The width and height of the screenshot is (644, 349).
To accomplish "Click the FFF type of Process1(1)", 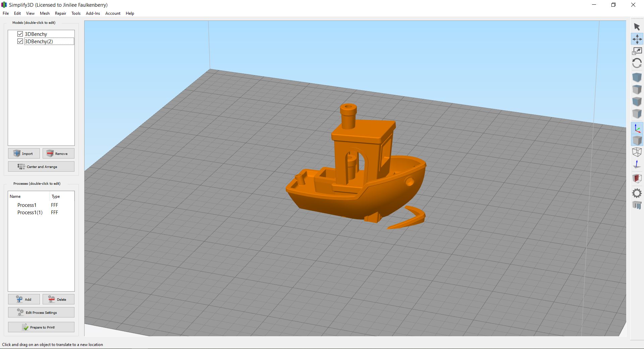I will [x=54, y=213].
